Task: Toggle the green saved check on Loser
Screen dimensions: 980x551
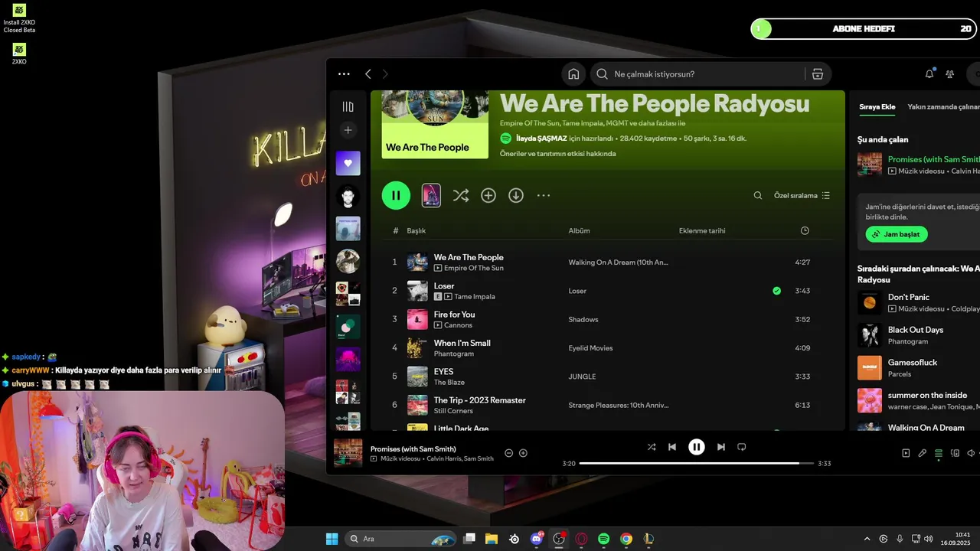Action: [x=777, y=291]
